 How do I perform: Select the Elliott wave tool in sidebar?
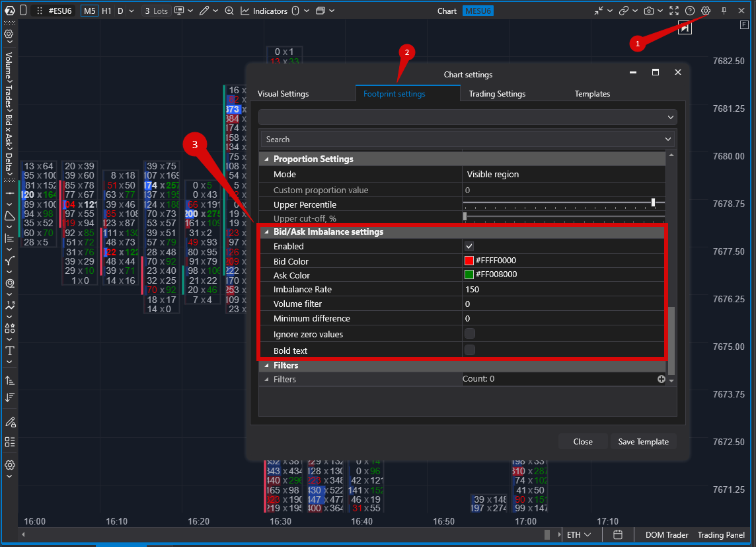10,306
